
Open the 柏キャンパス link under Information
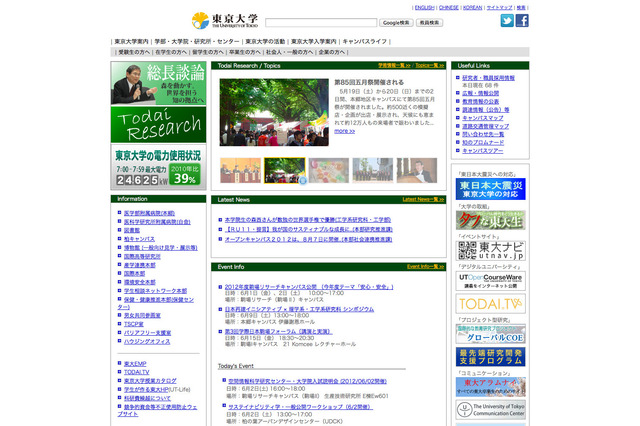click(x=139, y=239)
